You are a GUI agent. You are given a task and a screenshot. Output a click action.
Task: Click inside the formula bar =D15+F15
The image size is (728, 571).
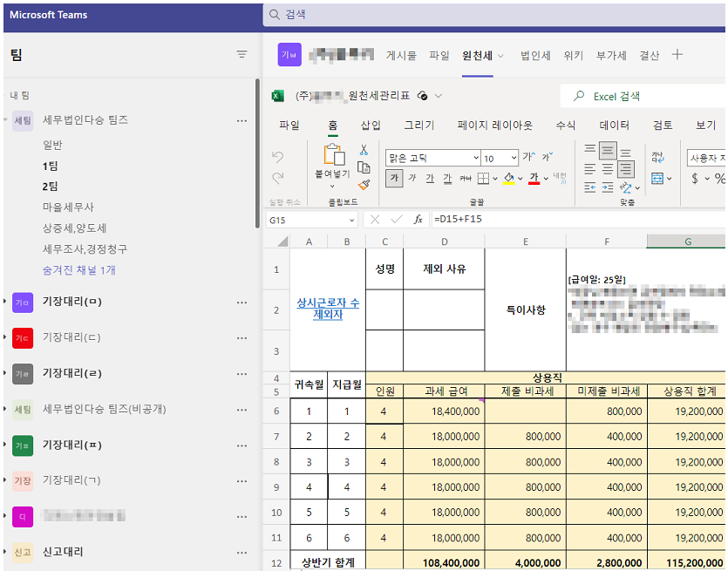[578, 219]
